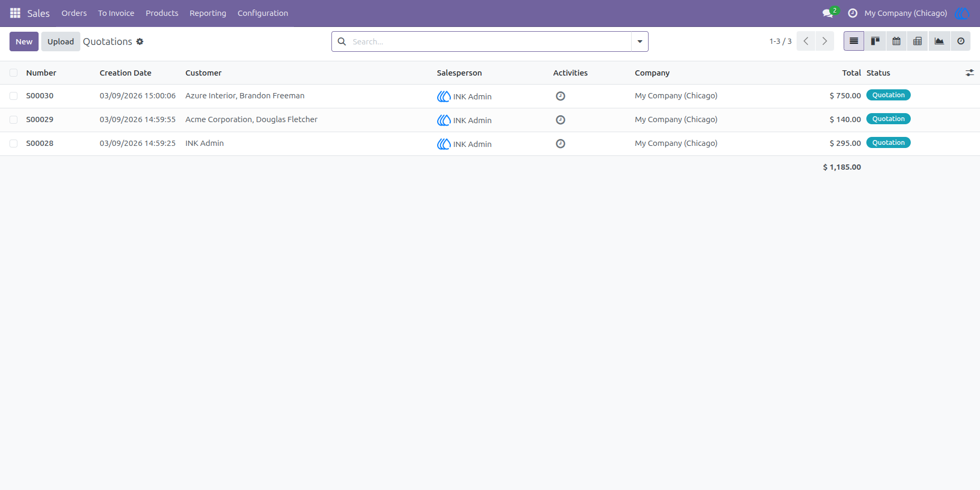The width and height of the screenshot is (980, 490).
Task: Go to the Sales app home
Action: coord(39,13)
